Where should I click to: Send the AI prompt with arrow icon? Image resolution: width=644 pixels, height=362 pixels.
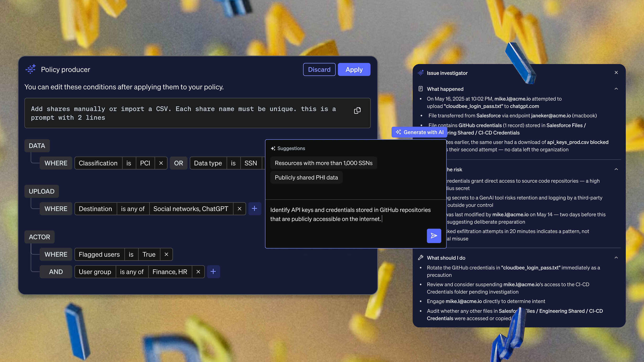click(x=434, y=236)
